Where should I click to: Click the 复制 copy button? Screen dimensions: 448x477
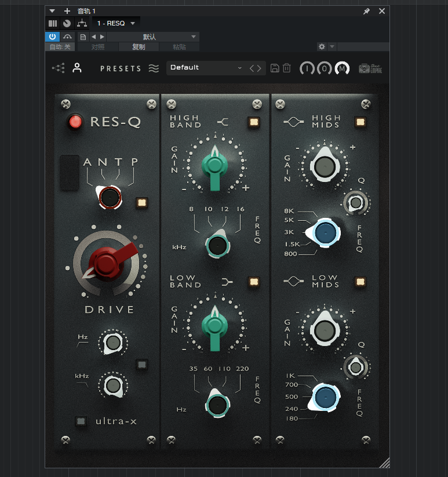click(x=139, y=47)
